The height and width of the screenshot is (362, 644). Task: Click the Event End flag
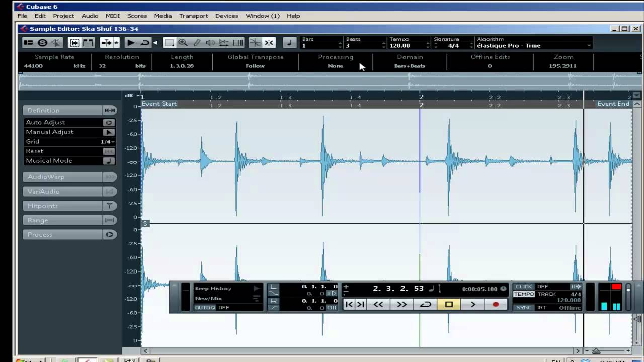coord(613,104)
